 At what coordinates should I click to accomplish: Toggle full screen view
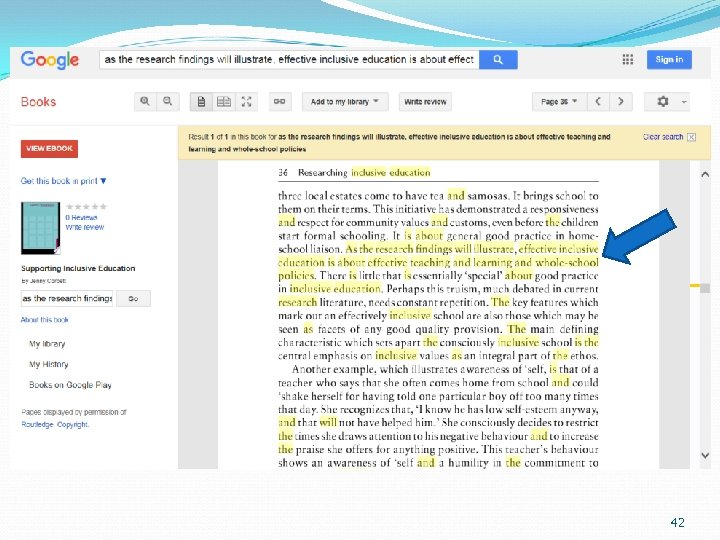(246, 101)
